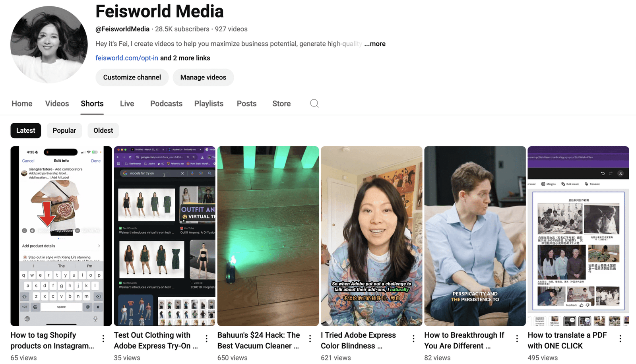This screenshot has width=636, height=364.
Task: Open the Adobe Express Try-On short thumbnail
Action: point(165,236)
